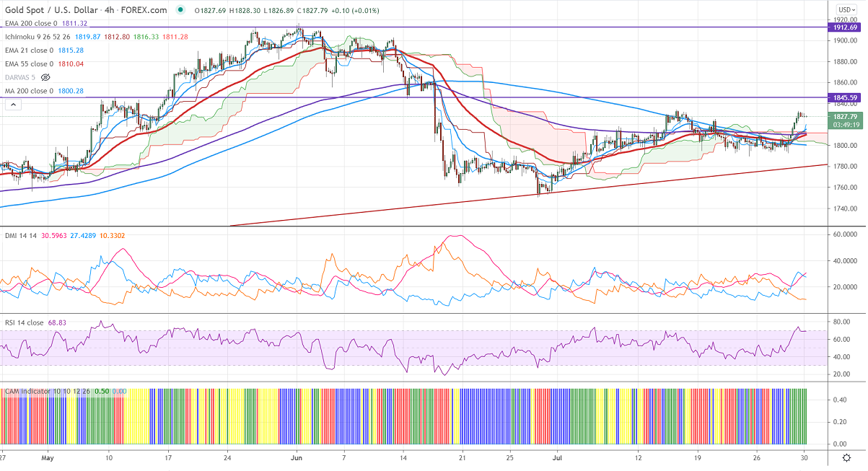This screenshot has height=471, width=868.
Task: Click the 1845.59 horizontal line price label
Action: (x=845, y=97)
